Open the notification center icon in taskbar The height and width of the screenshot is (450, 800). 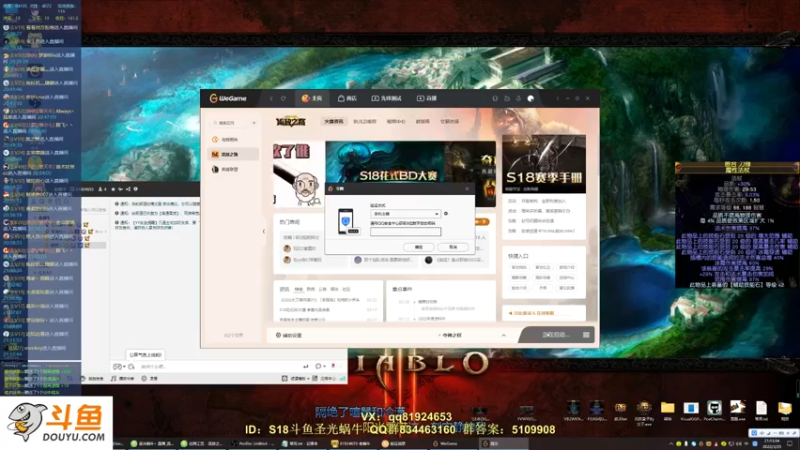(x=792, y=444)
